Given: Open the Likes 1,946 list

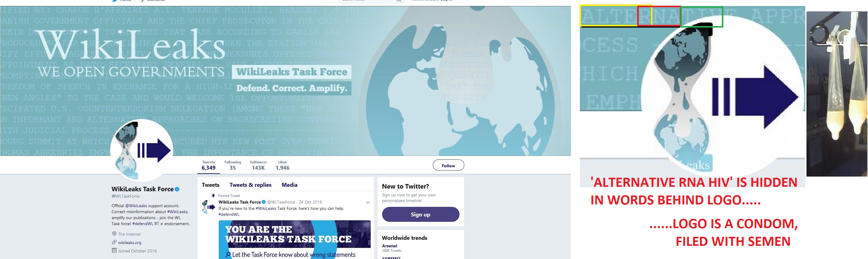Looking at the screenshot, I should point(282,165).
